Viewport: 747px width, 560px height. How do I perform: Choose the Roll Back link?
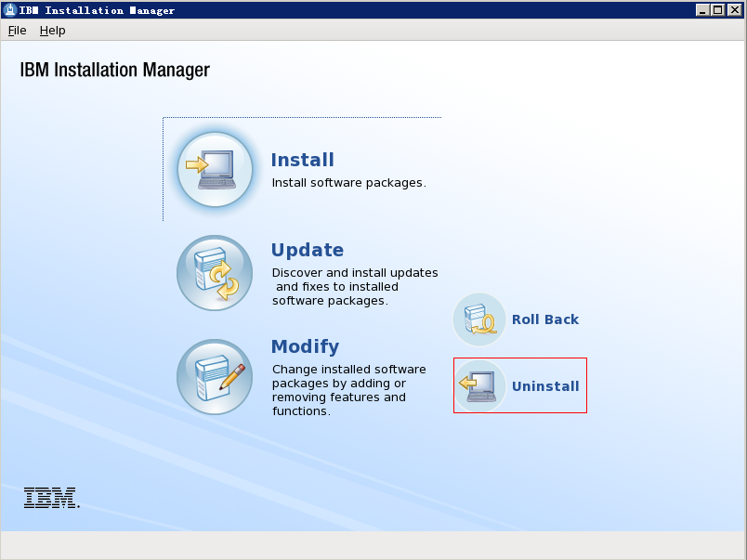[545, 319]
